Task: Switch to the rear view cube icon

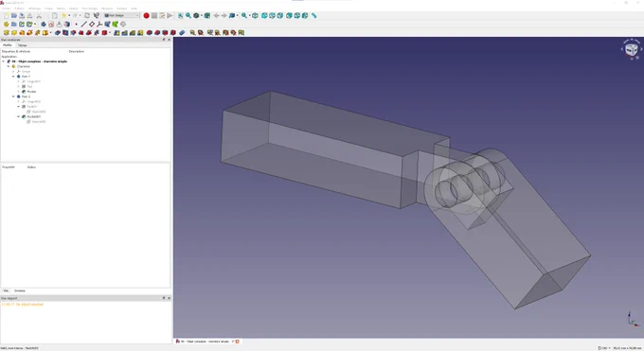Action: coord(289,15)
